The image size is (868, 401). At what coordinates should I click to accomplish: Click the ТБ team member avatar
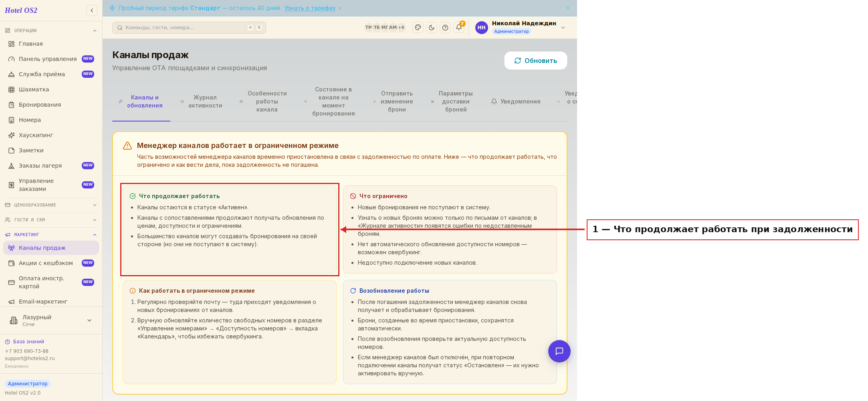(x=377, y=27)
